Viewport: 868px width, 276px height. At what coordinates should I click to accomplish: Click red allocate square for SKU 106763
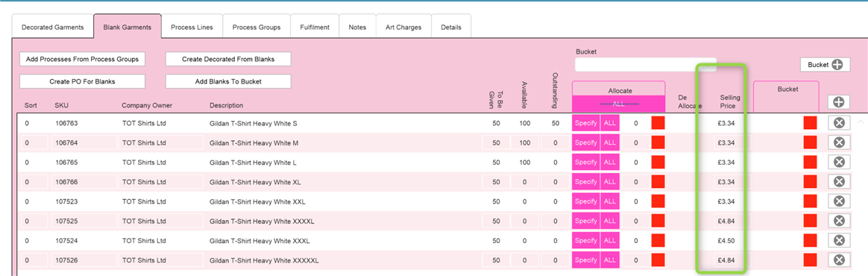point(658,123)
